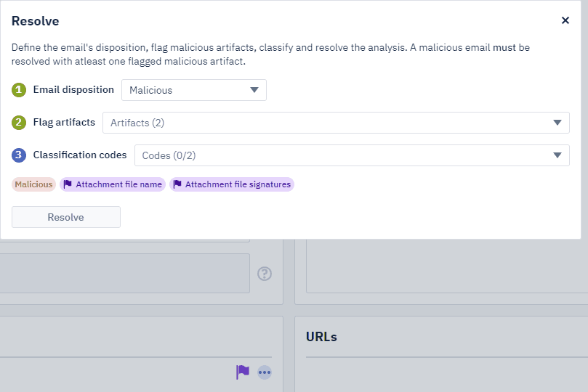588x392 pixels.
Task: Open the three-dot more options menu
Action: coord(265,372)
